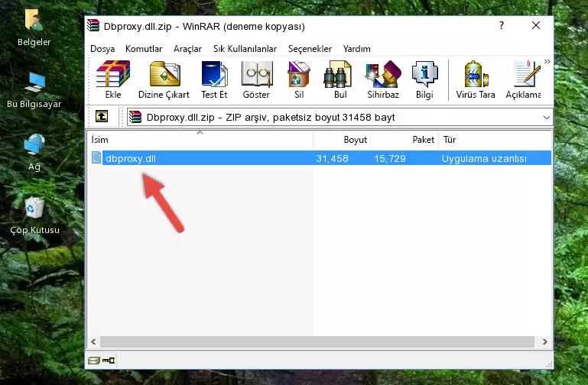The height and width of the screenshot is (385, 588).
Task: Sort by the Boyut column header
Action: [342, 140]
